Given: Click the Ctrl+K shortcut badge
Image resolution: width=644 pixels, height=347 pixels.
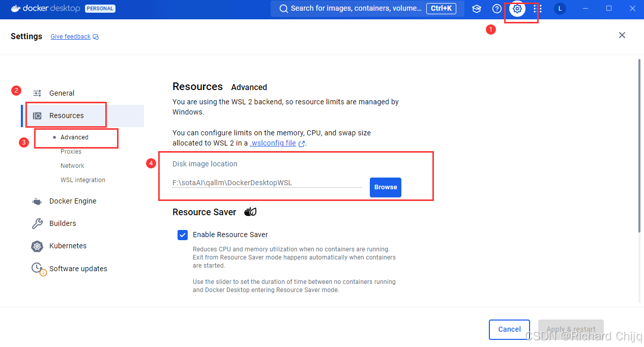Looking at the screenshot, I should 442,8.
